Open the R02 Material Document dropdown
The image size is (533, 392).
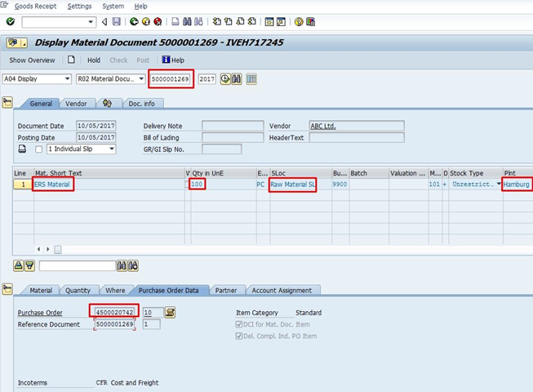(141, 79)
